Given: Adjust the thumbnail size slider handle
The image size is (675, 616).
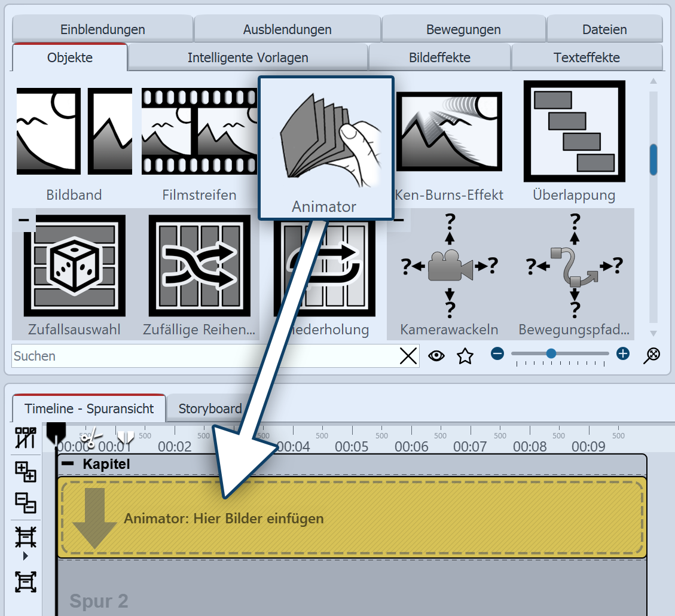Looking at the screenshot, I should (x=551, y=353).
